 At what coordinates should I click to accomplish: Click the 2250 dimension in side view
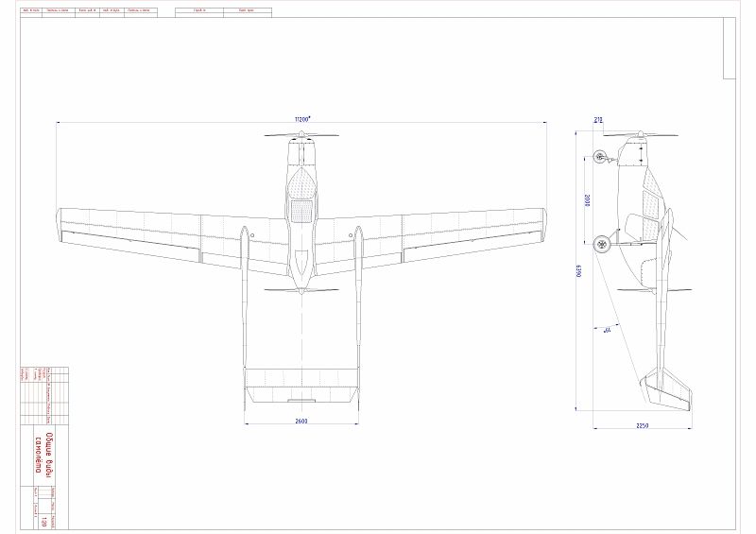[x=642, y=426]
